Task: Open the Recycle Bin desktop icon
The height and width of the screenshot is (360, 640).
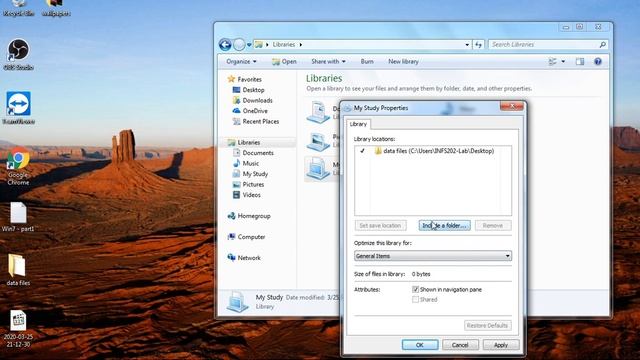Action: (18, 7)
